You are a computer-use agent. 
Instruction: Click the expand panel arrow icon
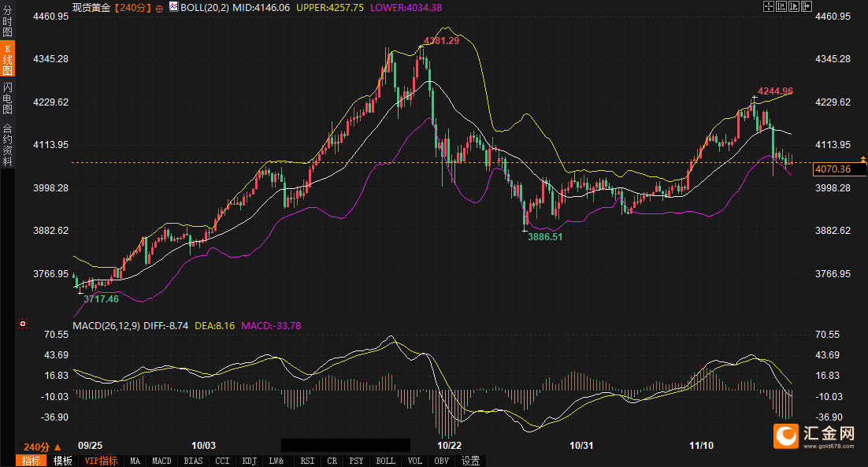806,6
